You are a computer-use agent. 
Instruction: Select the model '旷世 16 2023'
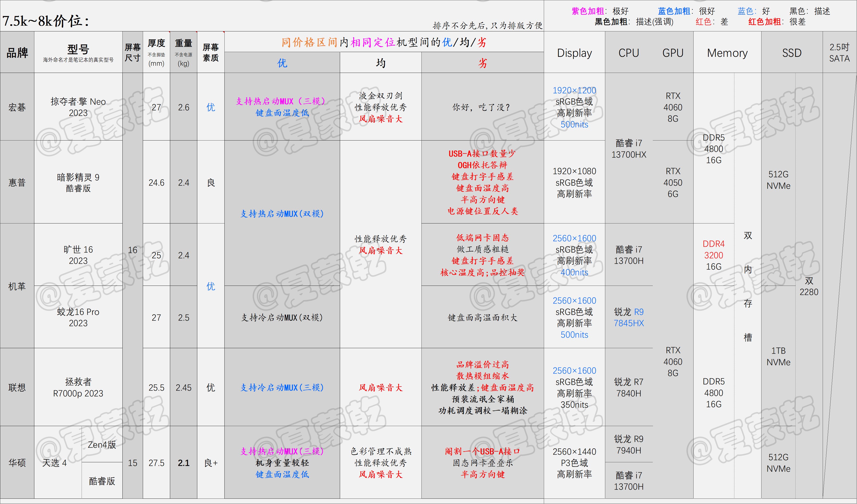(78, 255)
